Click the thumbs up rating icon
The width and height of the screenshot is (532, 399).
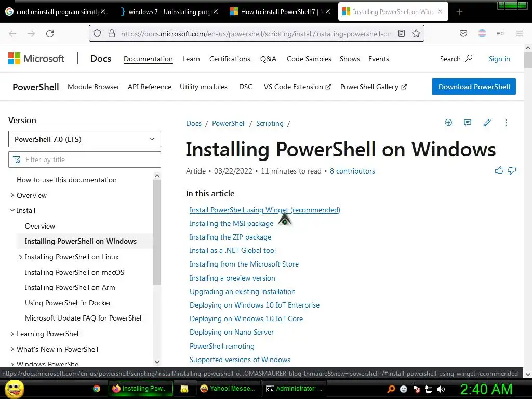(499, 170)
